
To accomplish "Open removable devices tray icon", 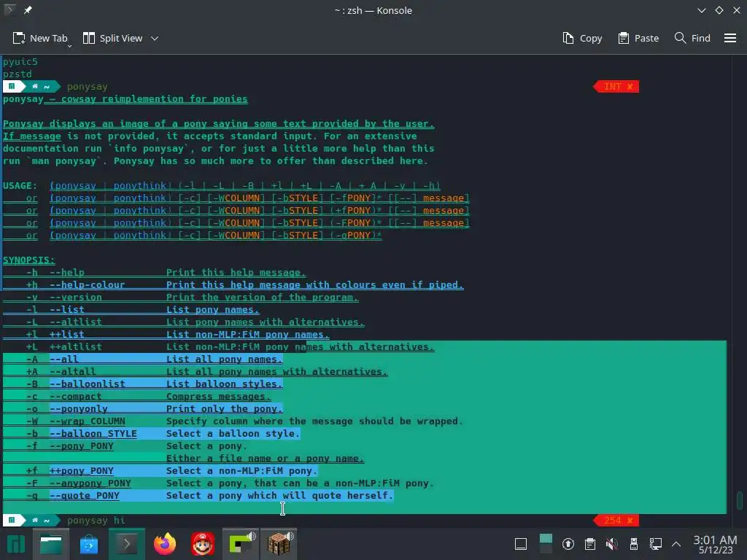I will [634, 544].
